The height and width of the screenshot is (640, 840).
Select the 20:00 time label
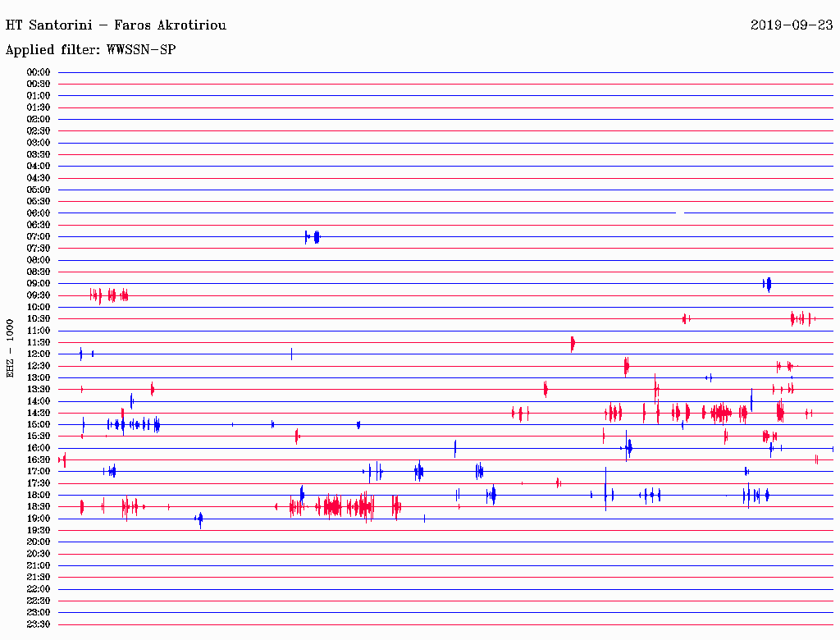coord(39,542)
